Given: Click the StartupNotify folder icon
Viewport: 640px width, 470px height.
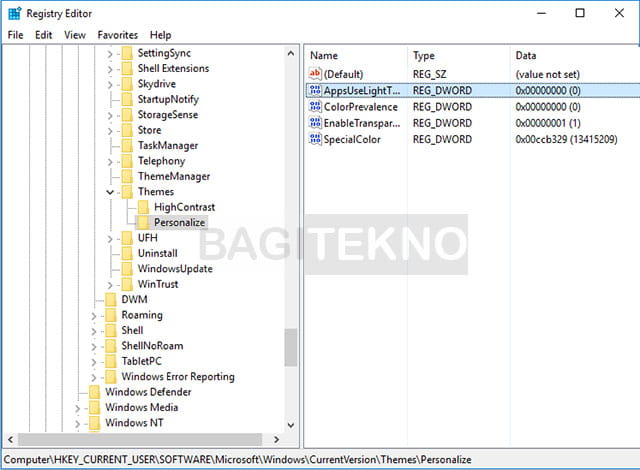Looking at the screenshot, I should [x=127, y=99].
